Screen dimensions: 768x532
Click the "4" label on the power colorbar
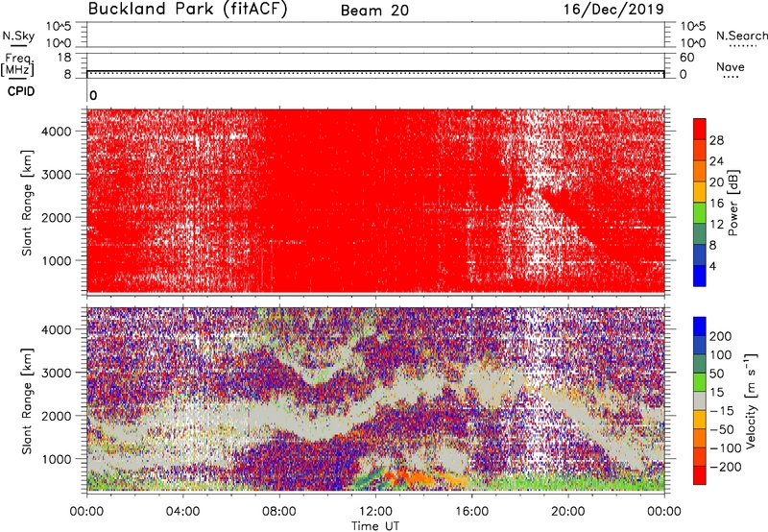(x=712, y=266)
